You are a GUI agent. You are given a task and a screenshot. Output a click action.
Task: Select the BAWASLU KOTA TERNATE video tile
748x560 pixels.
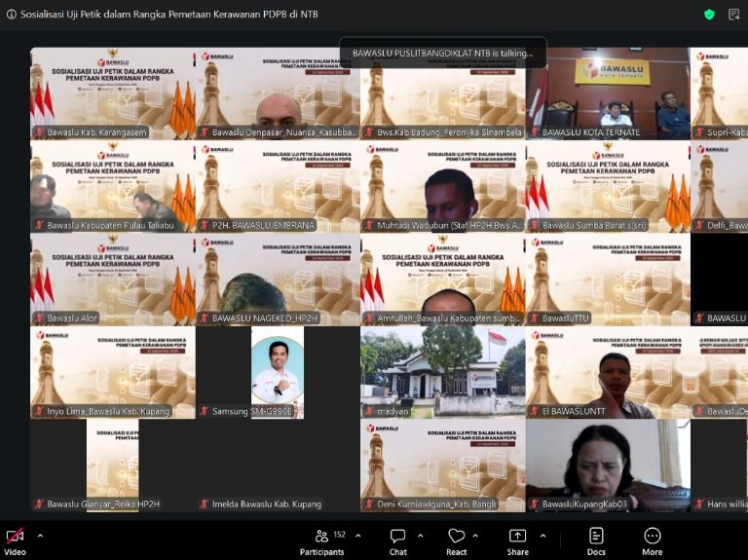click(x=608, y=93)
